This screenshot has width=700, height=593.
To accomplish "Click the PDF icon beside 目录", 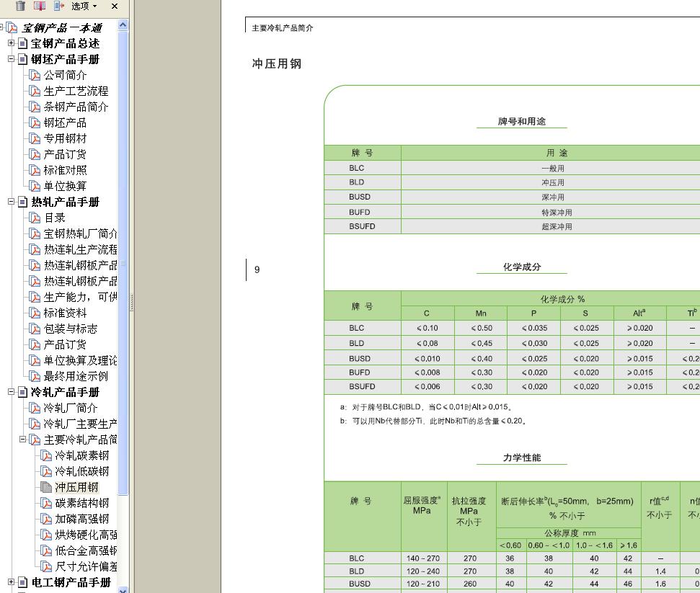I will click(35, 218).
